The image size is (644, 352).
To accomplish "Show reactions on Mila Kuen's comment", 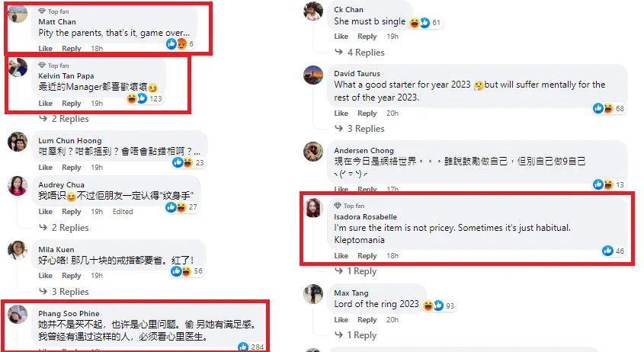I will [187, 271].
